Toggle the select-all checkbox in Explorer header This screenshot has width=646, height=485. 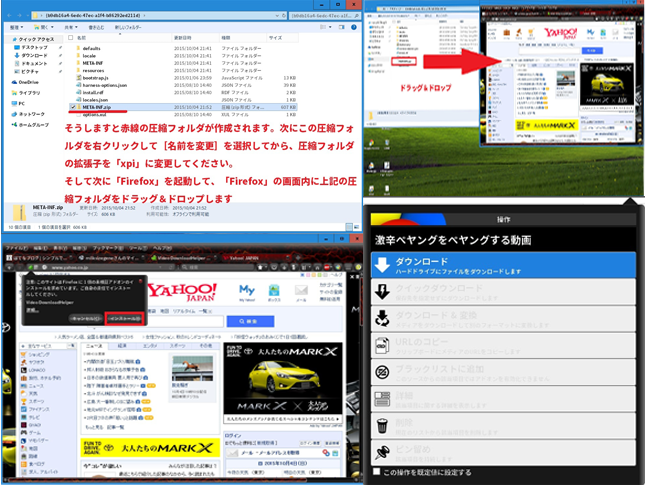(x=70, y=37)
